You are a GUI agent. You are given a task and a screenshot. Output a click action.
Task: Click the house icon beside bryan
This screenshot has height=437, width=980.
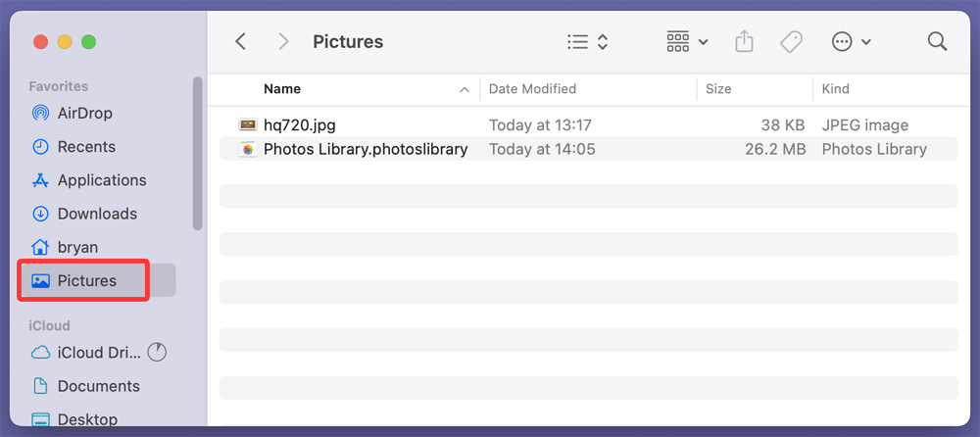pyautogui.click(x=40, y=247)
